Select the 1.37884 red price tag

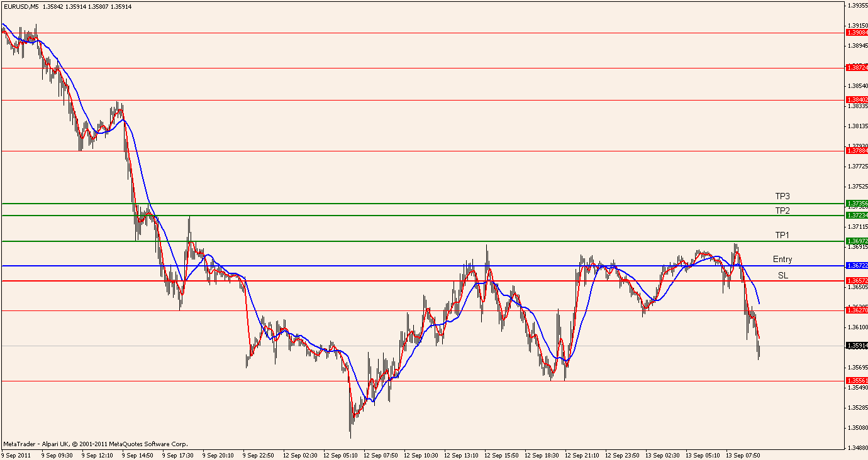(x=857, y=150)
